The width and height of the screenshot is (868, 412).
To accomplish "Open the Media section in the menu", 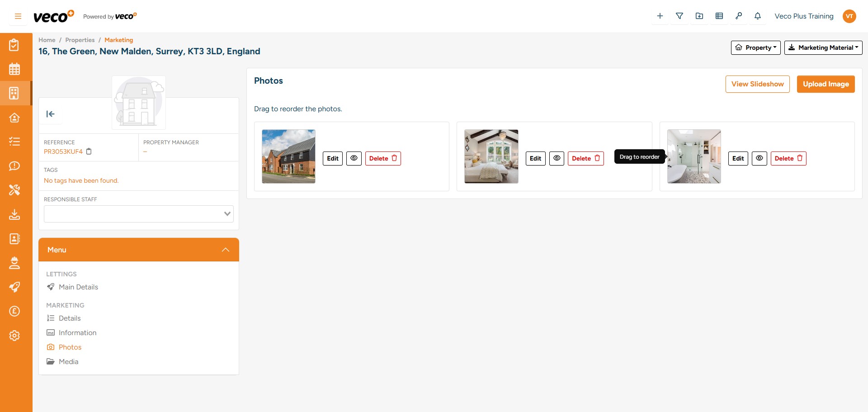I will pos(69,361).
